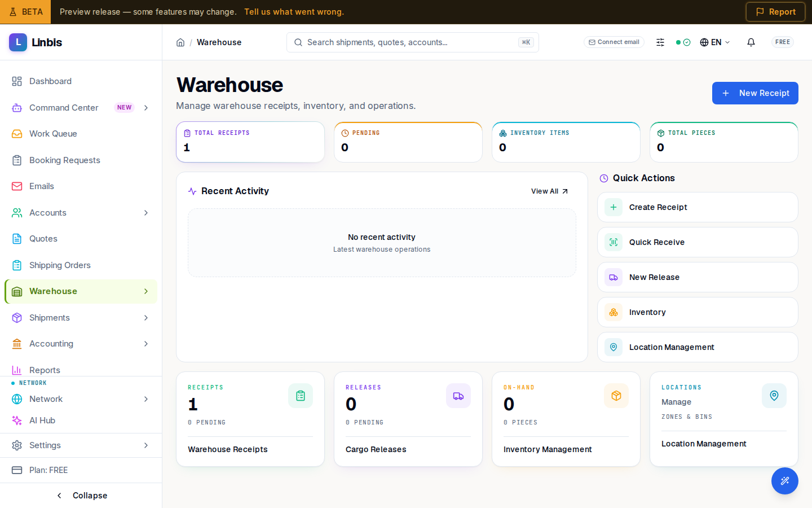Viewport: 812px width, 508px height.
Task: Open the AI assistant wand button
Action: click(x=785, y=481)
